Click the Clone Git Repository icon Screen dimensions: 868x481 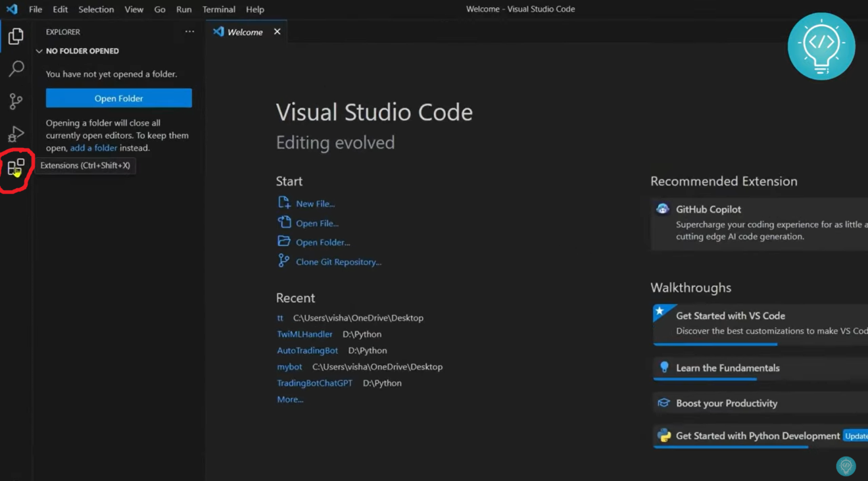tap(283, 261)
